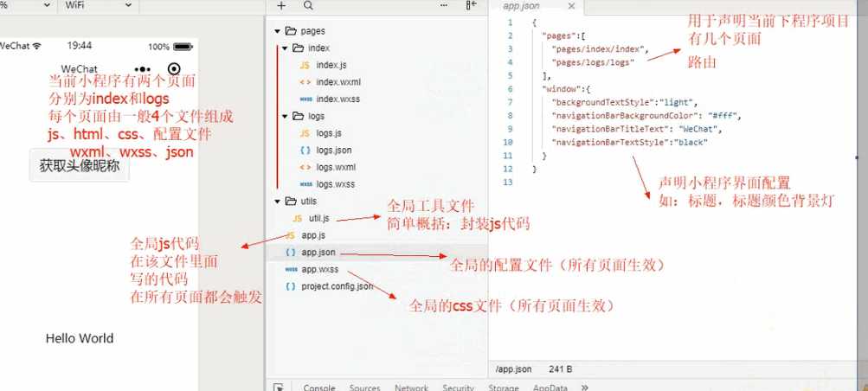Open the Sources devtools tab
The width and height of the screenshot is (868, 391).
[365, 388]
